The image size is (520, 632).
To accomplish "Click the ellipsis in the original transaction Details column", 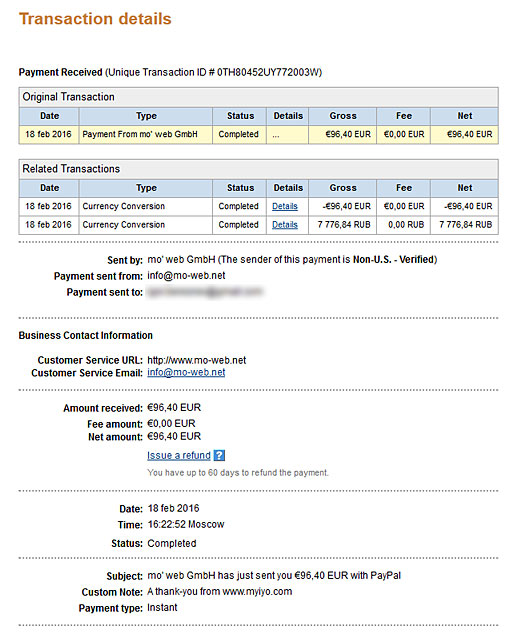I will pos(276,135).
